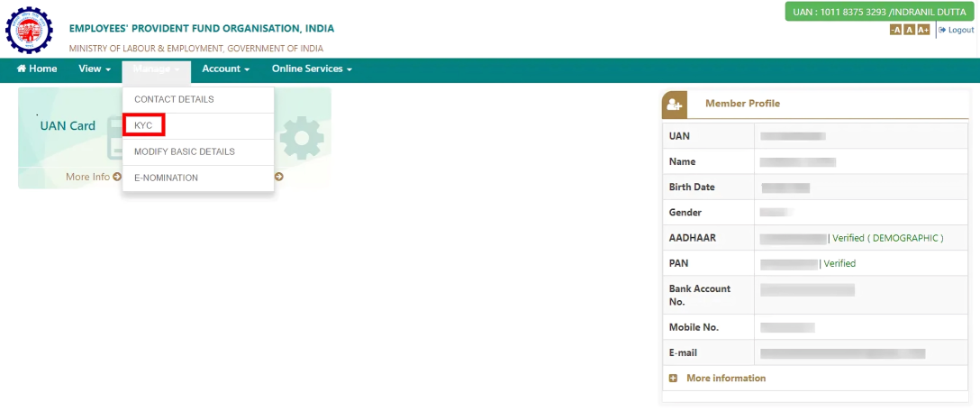Viewport: 980px width, 411px height.
Task: Open E-NOMINATION from the menu
Action: tap(198, 178)
